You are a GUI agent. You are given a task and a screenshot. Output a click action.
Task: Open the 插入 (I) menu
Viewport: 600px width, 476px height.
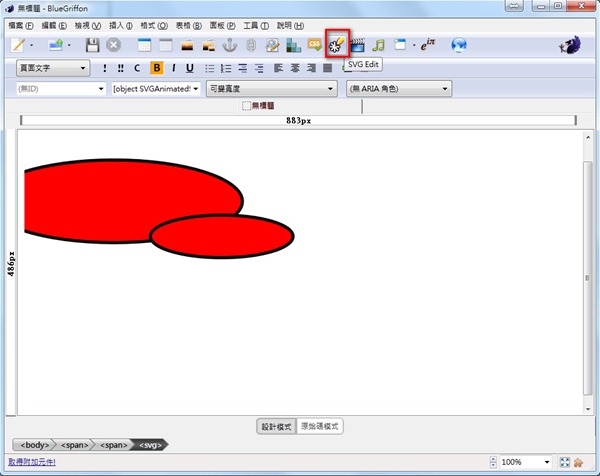tap(121, 26)
